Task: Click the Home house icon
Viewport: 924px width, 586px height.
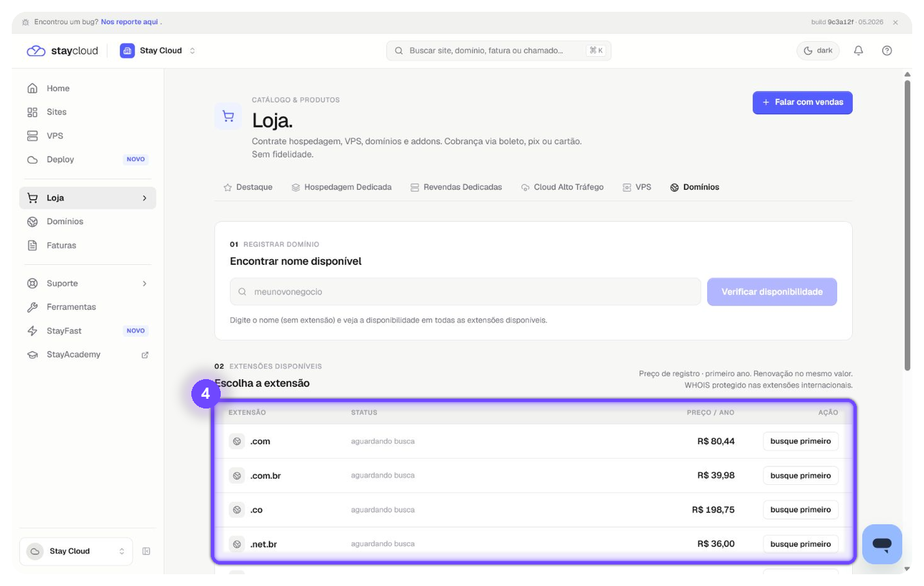Action: pos(33,88)
